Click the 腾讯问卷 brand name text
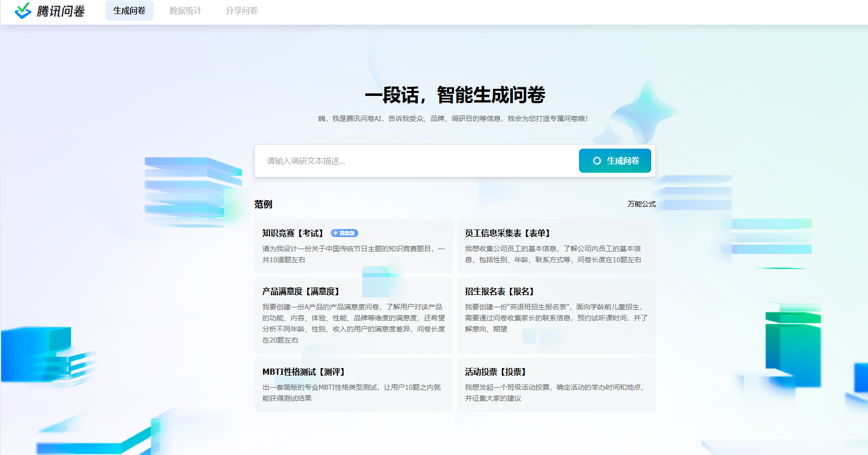This screenshot has width=868, height=455. point(61,11)
